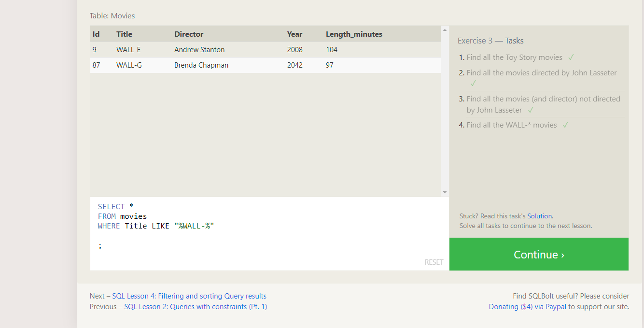Click the "%WALL-%" string in the query
This screenshot has width=644, height=328.
pyautogui.click(x=194, y=226)
